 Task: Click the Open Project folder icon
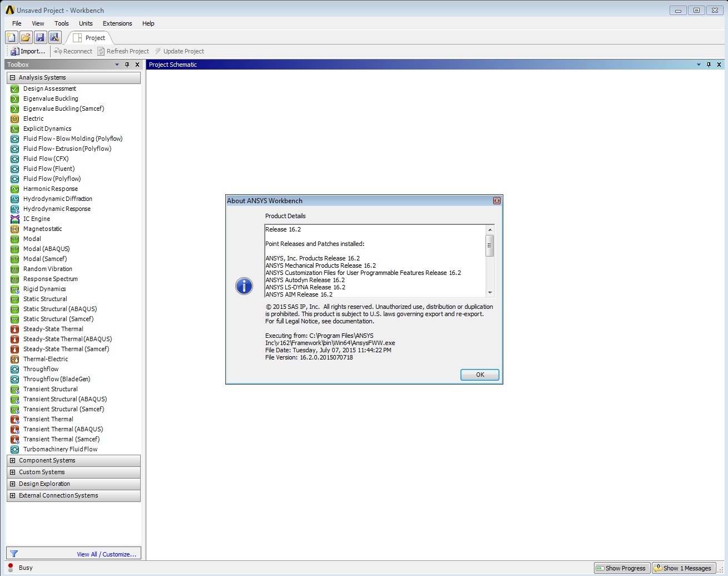click(x=26, y=37)
